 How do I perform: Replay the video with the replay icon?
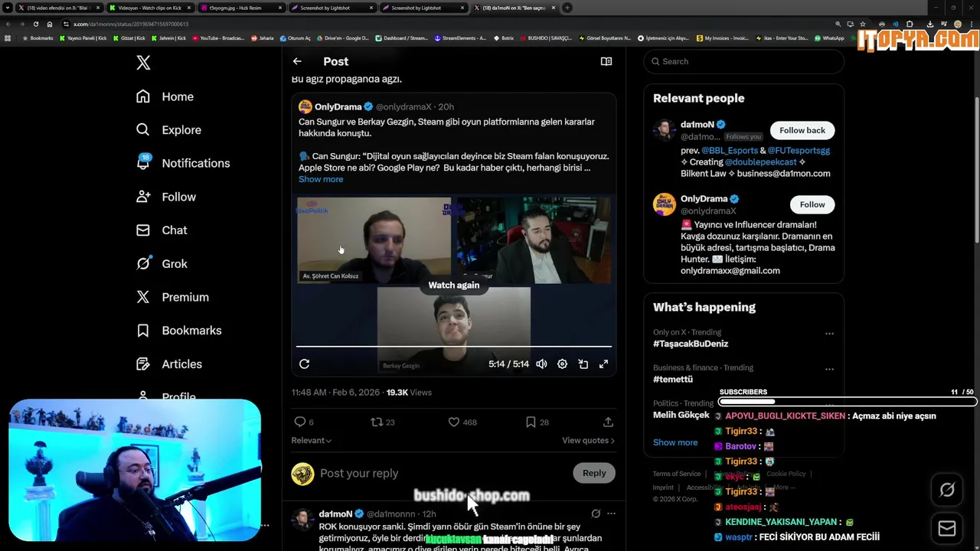pyautogui.click(x=304, y=364)
